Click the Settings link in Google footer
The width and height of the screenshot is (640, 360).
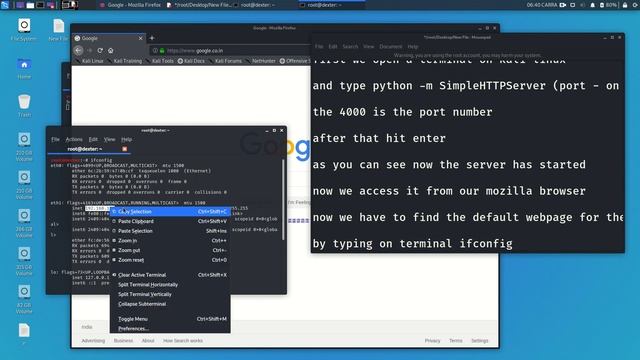point(480,340)
